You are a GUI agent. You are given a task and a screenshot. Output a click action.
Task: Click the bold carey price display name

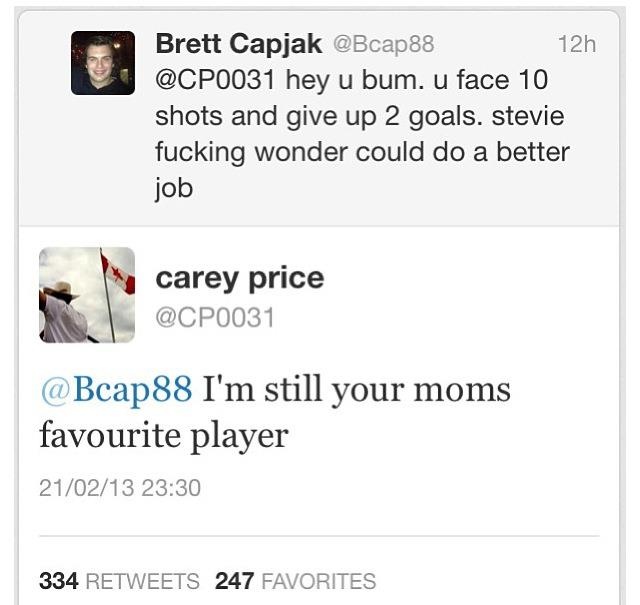tap(240, 277)
